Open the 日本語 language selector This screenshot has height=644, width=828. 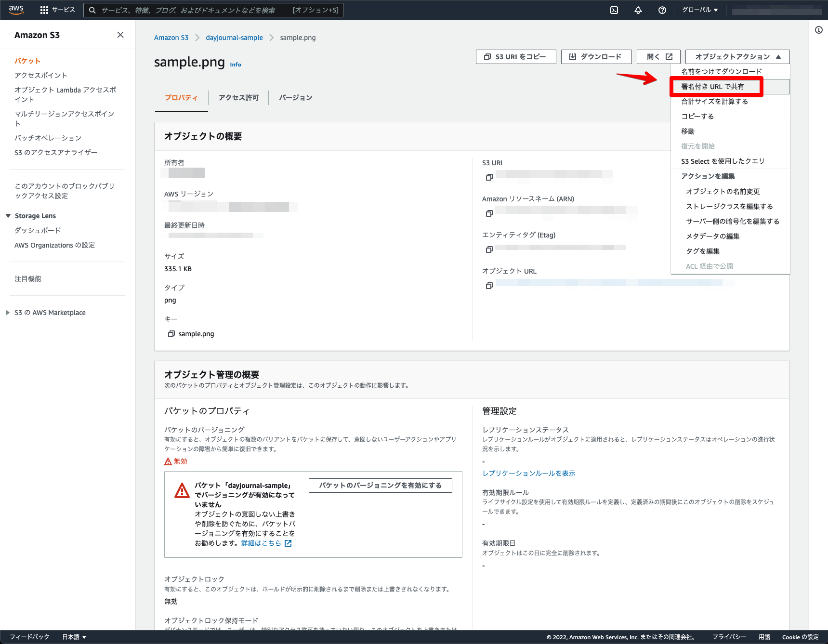(74, 637)
